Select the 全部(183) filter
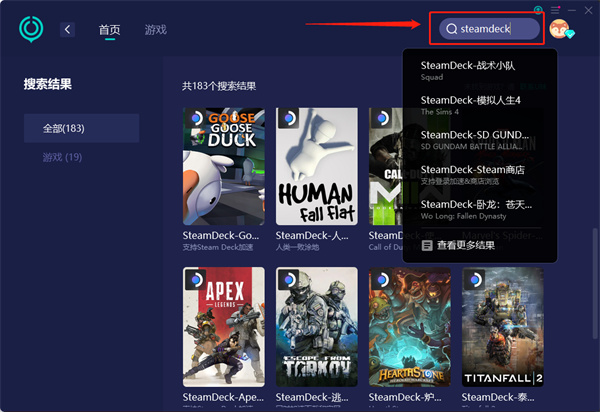Screen dimensions: 600x412 (82, 128)
